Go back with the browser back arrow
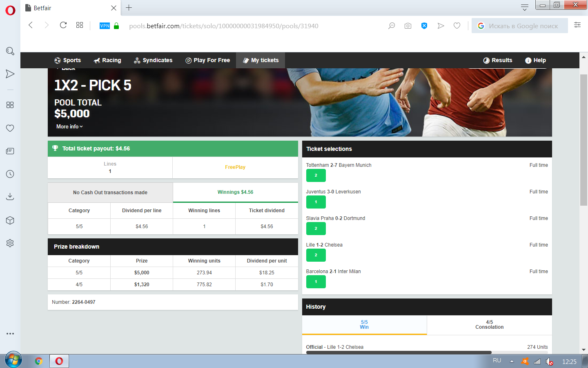The image size is (588, 368). pos(31,25)
